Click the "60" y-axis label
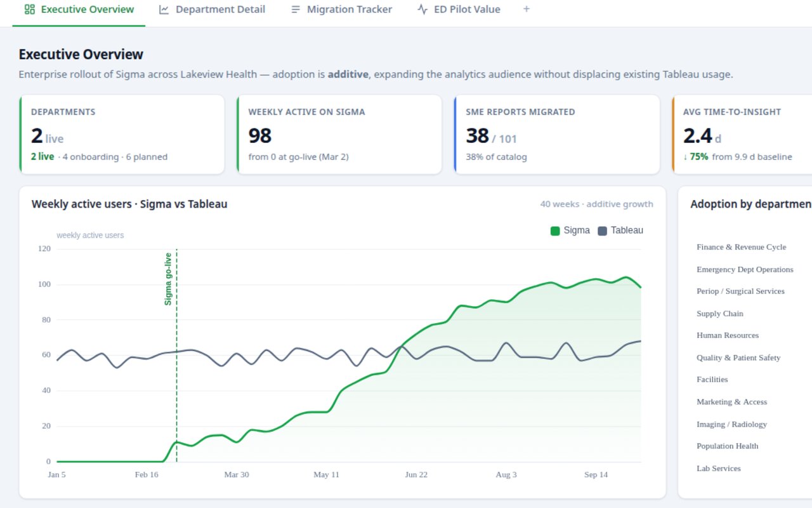Viewport: 812px width, 508px height. (46, 355)
